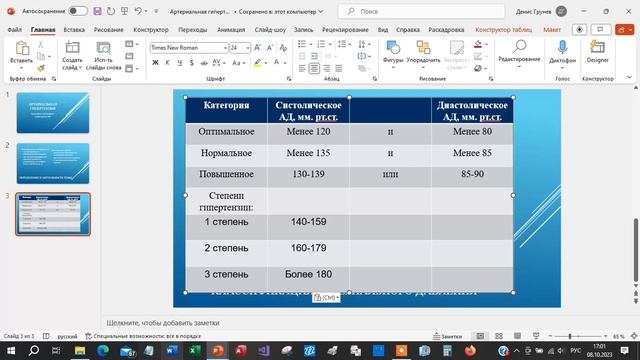The height and width of the screenshot is (360, 640).
Task: Expand the font color dropdown arrow
Action: [x=285, y=63]
